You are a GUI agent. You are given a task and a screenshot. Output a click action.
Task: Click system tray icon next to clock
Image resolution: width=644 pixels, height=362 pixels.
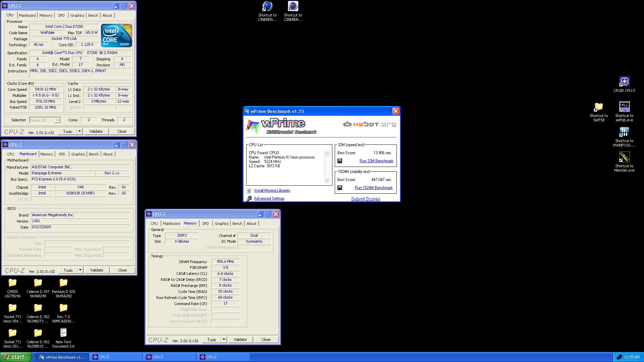[619, 357]
